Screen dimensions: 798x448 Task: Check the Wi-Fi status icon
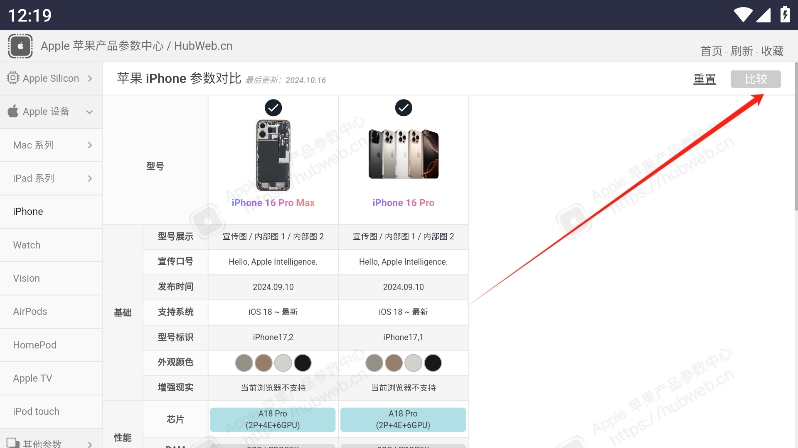743,15
